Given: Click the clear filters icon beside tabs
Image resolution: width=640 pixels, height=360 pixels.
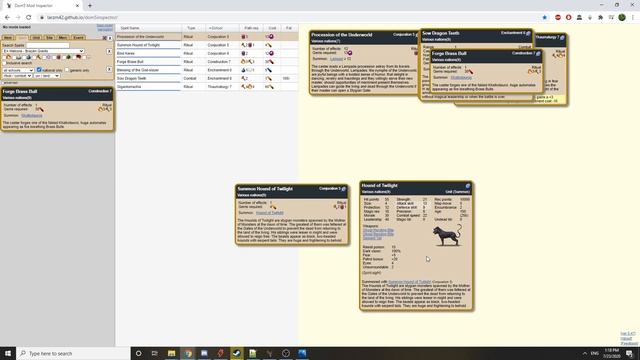Looking at the screenshot, I should pyautogui.click(x=104, y=38).
